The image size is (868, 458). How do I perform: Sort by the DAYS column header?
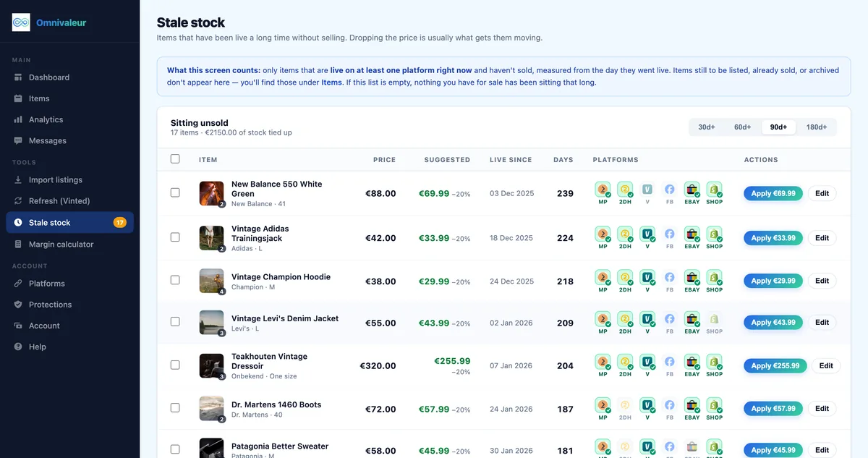point(563,160)
